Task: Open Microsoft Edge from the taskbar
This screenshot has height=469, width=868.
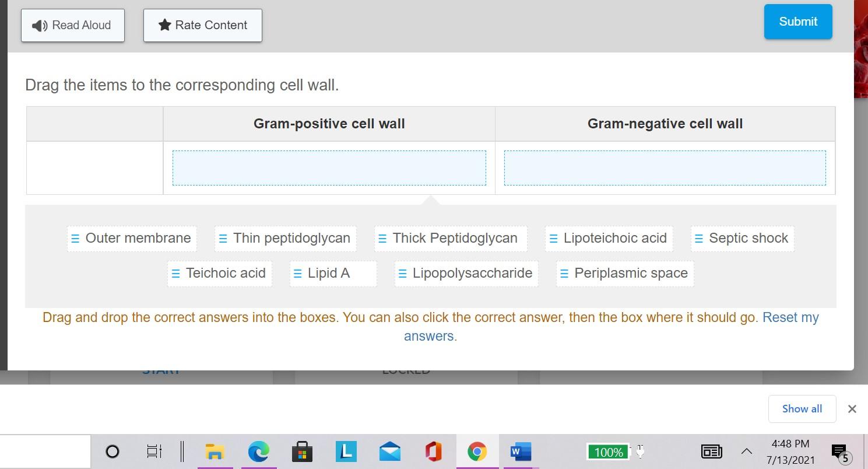Action: pos(258,451)
